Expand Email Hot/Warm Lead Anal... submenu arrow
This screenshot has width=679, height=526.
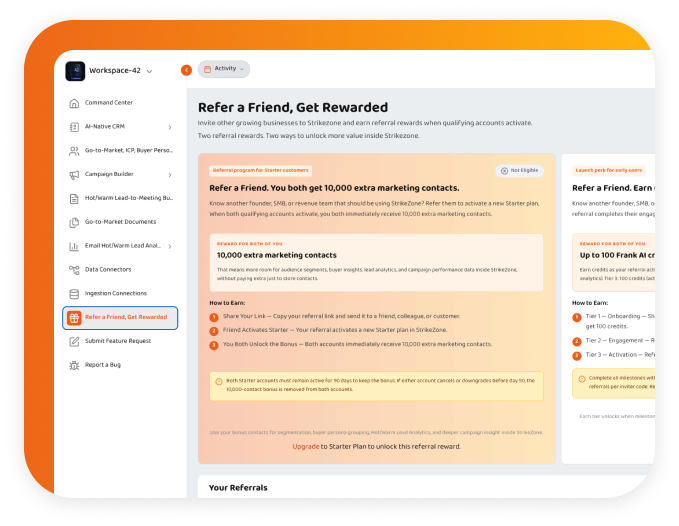[x=170, y=246]
